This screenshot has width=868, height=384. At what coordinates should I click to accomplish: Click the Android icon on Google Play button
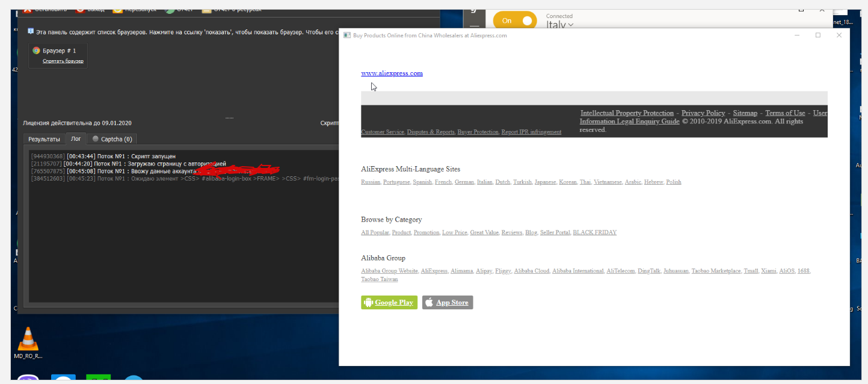(368, 302)
